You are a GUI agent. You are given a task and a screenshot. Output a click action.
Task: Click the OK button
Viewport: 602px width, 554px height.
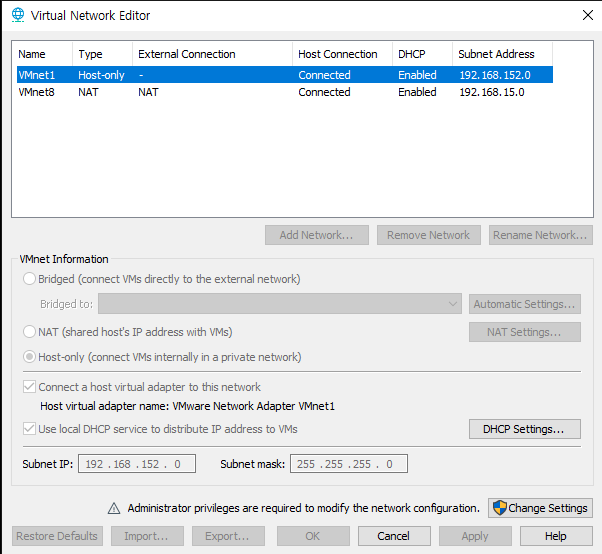pos(313,536)
